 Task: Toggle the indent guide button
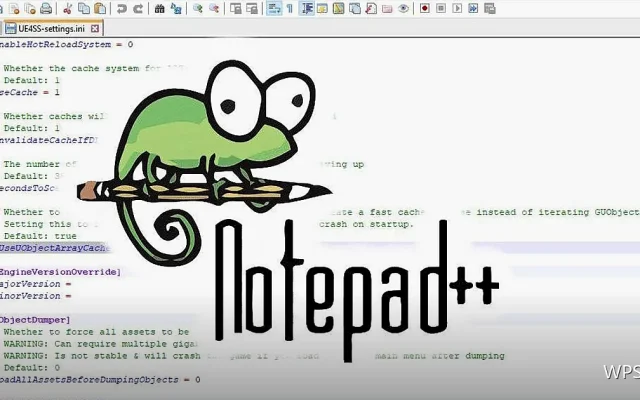point(306,8)
